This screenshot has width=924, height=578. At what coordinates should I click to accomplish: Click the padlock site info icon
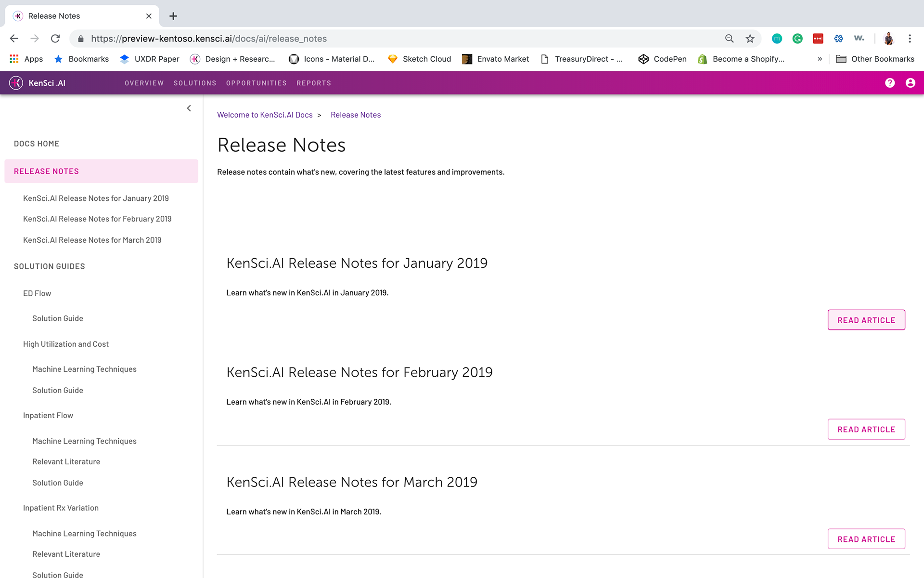click(x=81, y=39)
